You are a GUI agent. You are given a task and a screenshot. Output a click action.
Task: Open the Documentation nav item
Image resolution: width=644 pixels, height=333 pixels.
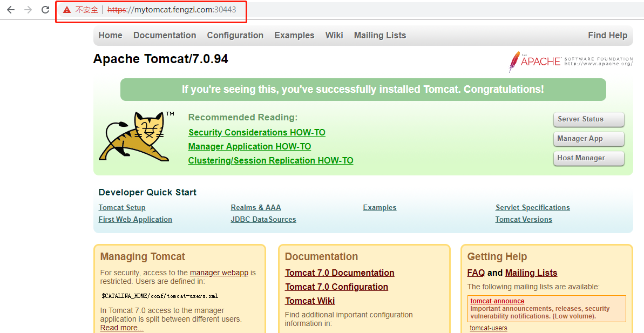click(165, 35)
